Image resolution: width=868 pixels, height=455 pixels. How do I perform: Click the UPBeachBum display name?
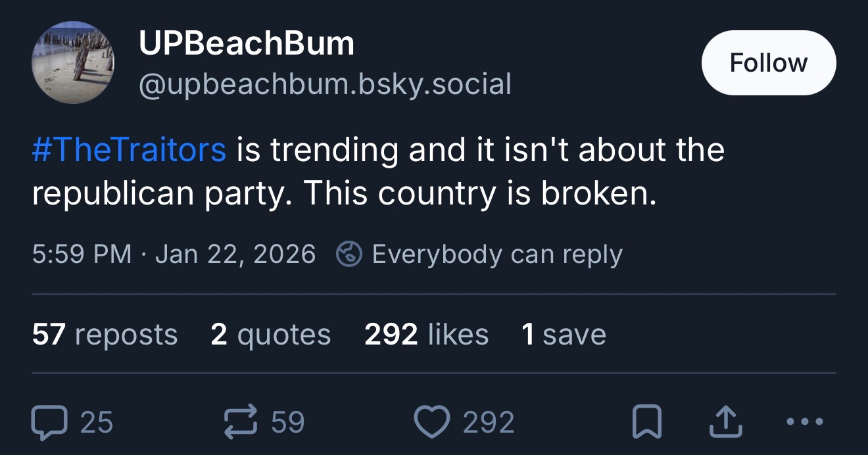pos(246,45)
